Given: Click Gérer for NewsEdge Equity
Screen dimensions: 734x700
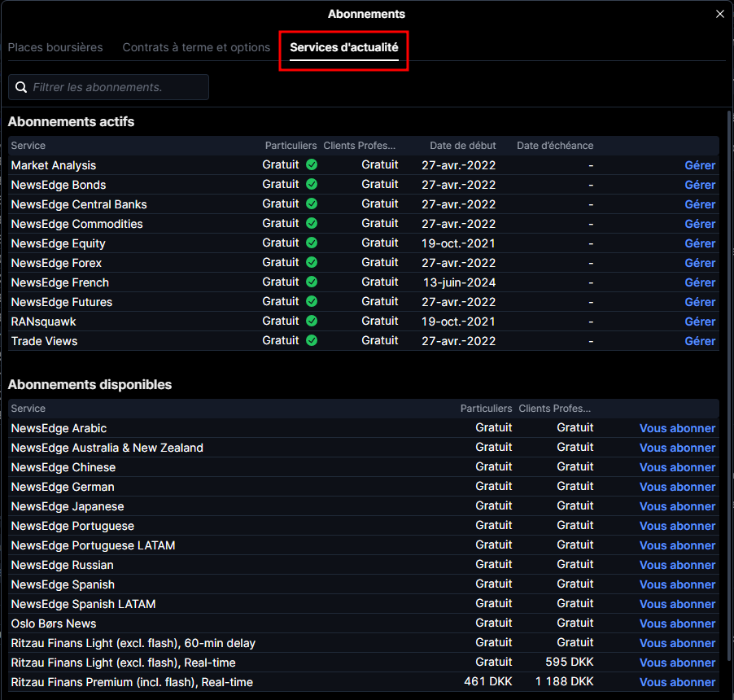Looking at the screenshot, I should click(700, 243).
